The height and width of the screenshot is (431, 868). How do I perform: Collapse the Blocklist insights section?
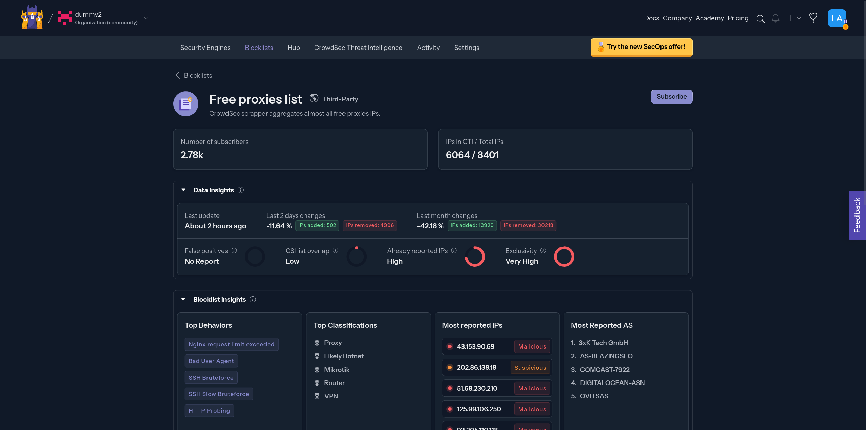click(183, 299)
